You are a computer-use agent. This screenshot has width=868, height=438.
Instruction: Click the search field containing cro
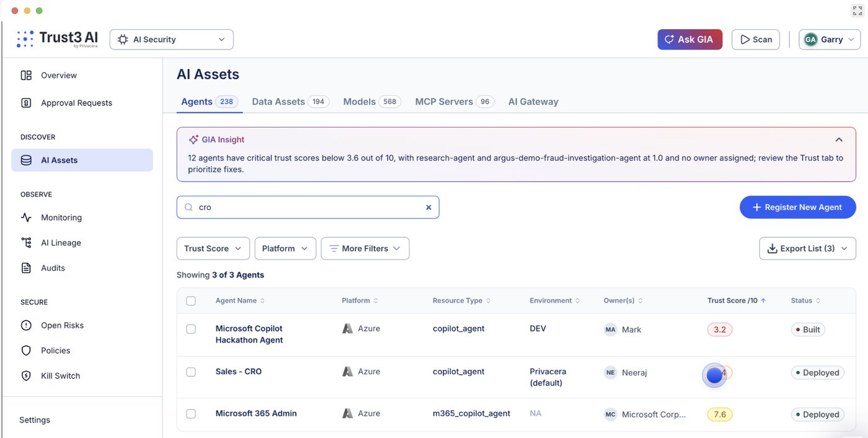(x=308, y=208)
